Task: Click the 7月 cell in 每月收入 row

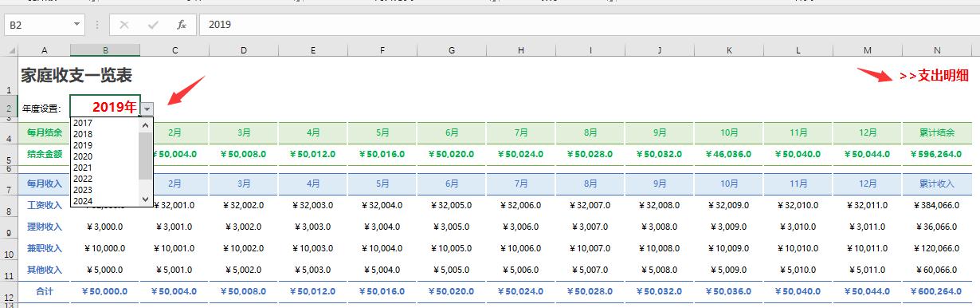Action: click(521, 184)
